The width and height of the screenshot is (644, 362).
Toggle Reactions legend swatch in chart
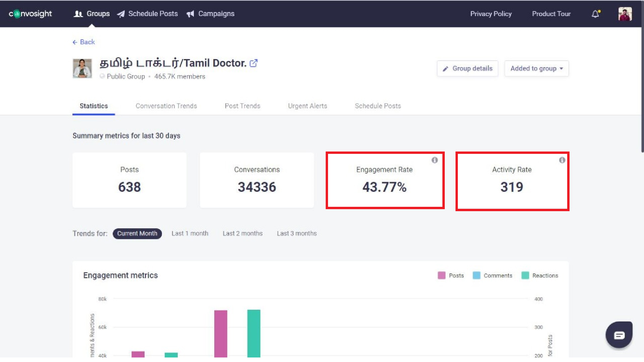[x=525, y=276]
